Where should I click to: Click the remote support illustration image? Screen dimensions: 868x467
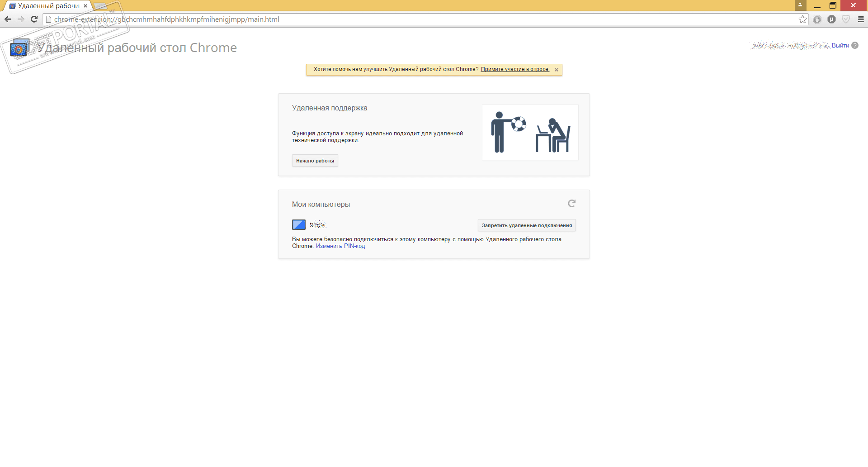pyautogui.click(x=530, y=132)
